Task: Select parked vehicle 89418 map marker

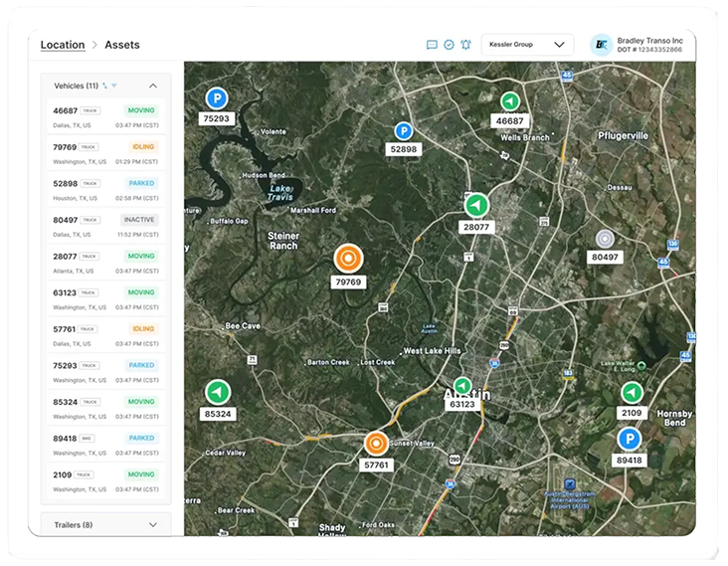Action: [629, 439]
